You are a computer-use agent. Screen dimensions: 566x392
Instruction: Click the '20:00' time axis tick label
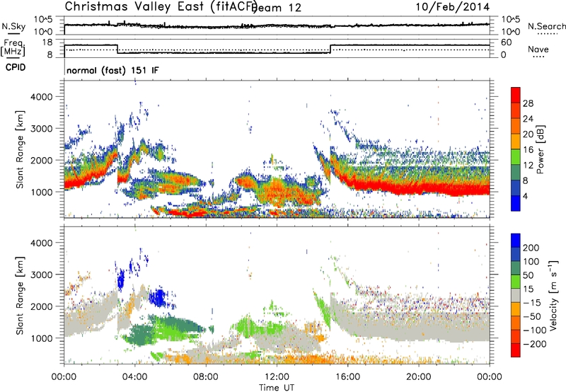(x=418, y=377)
